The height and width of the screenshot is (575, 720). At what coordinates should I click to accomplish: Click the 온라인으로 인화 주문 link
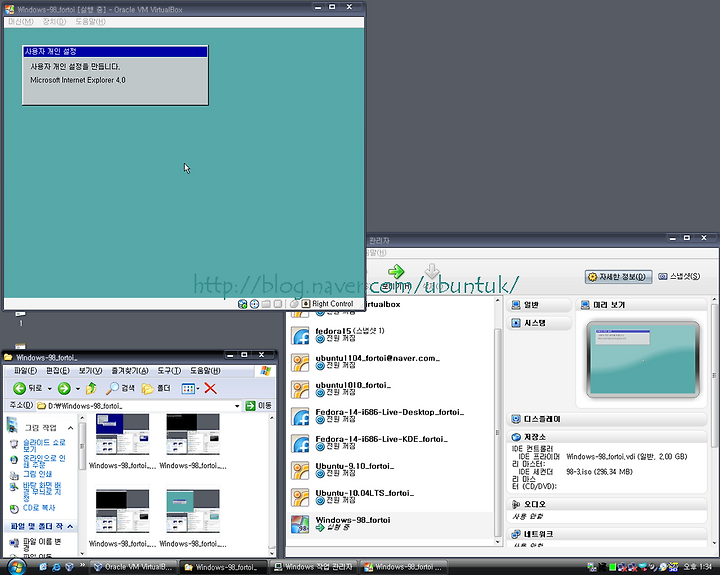tap(44, 462)
